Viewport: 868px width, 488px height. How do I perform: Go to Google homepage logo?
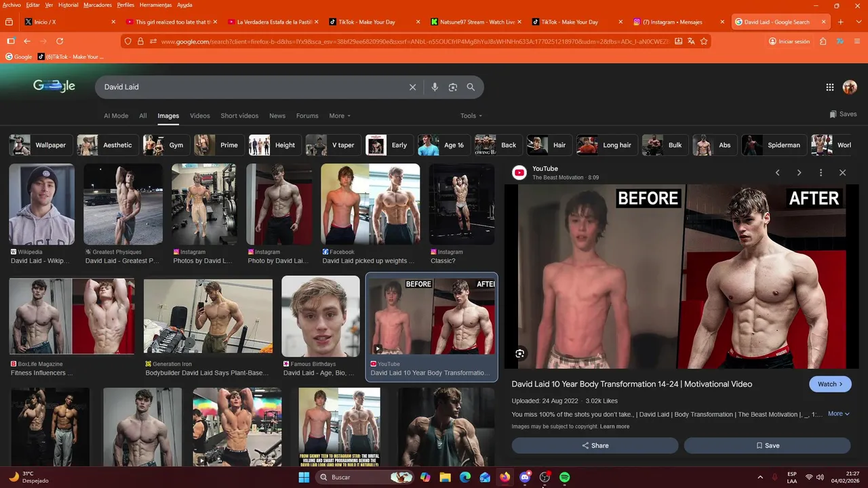tap(54, 86)
